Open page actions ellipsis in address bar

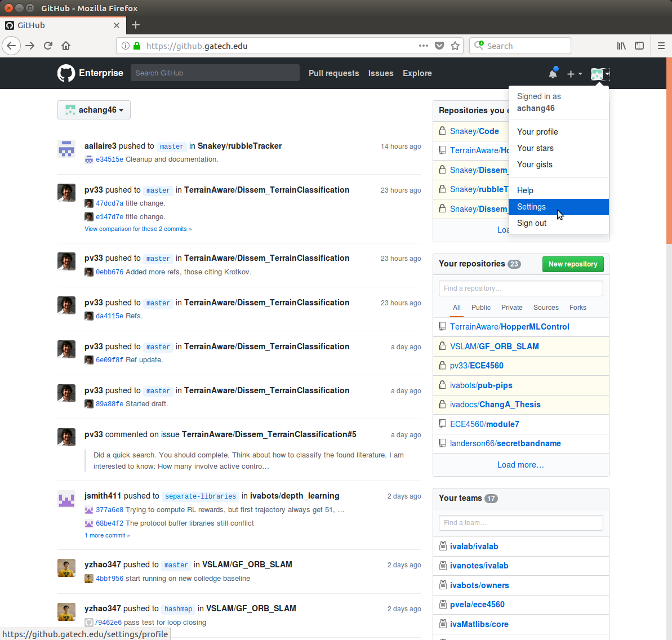pos(424,46)
